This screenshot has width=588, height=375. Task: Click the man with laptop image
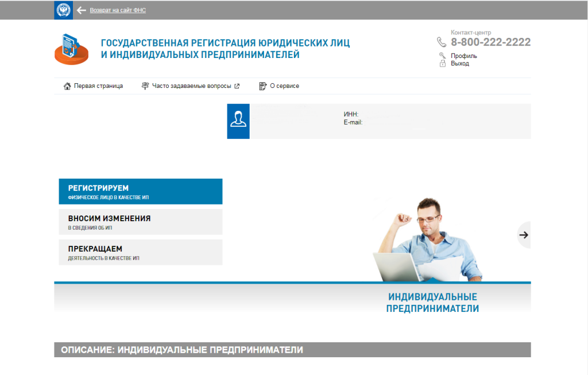coord(428,241)
